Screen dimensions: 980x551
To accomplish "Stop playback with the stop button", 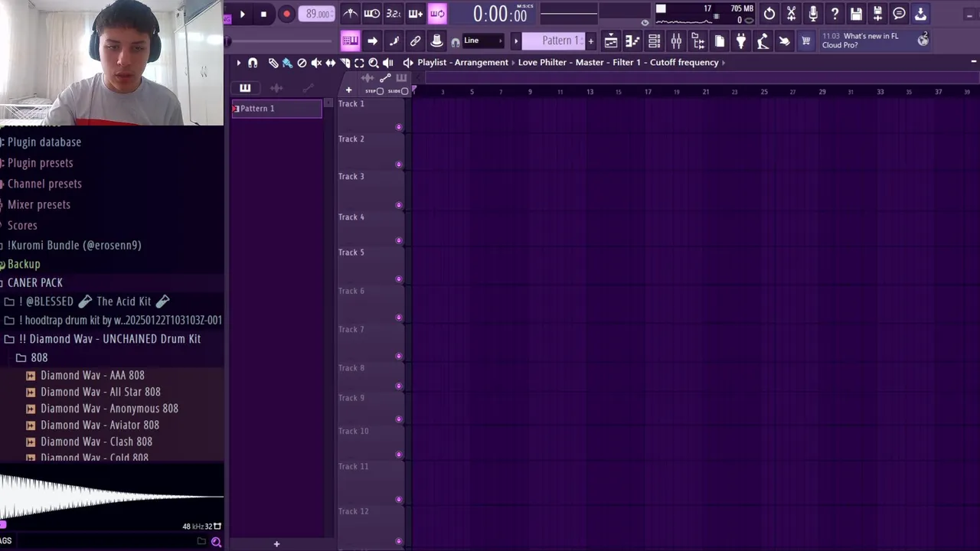I will click(x=263, y=14).
